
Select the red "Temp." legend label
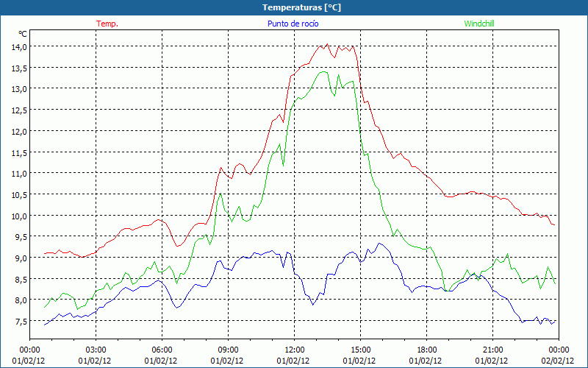point(107,24)
